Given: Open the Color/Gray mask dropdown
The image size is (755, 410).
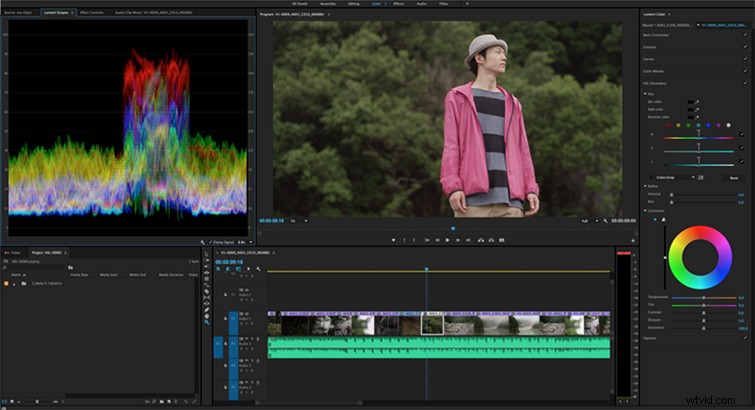Looking at the screenshot, I should [x=675, y=177].
